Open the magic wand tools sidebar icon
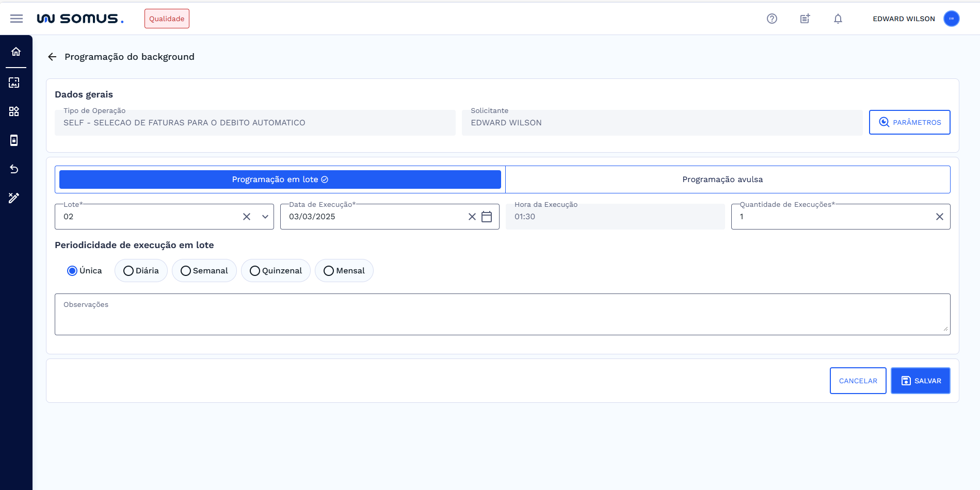Screen dimensions: 980x490 (x=14, y=198)
